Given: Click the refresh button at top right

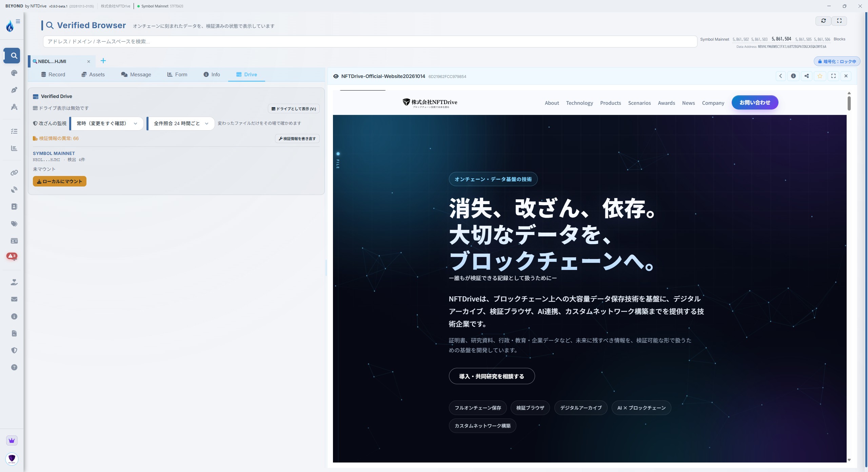Looking at the screenshot, I should pos(823,21).
